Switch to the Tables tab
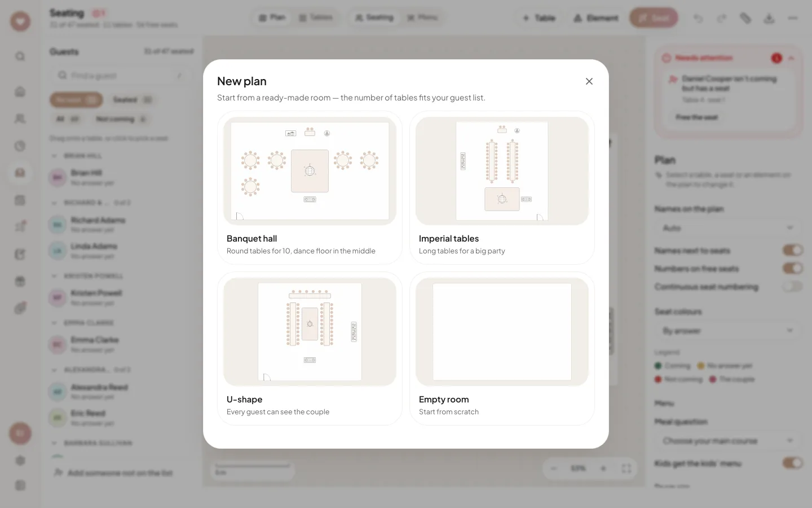 click(x=315, y=17)
